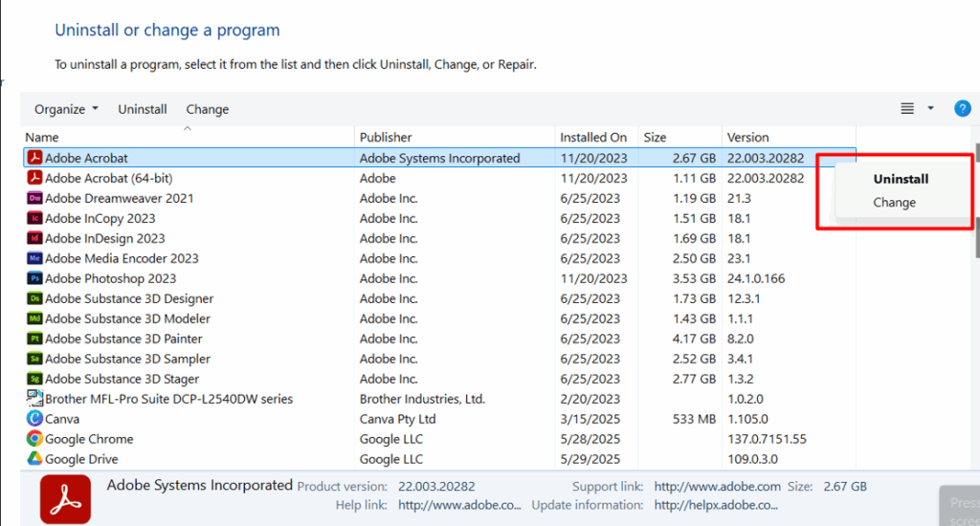The height and width of the screenshot is (526, 980).
Task: Click the Adobe Acrobat program icon
Action: coord(35,158)
